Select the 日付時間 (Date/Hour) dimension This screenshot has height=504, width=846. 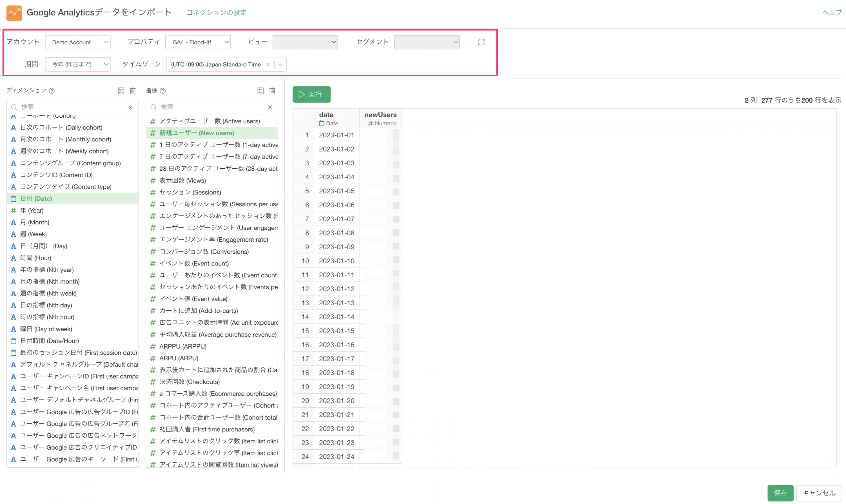[72, 341]
